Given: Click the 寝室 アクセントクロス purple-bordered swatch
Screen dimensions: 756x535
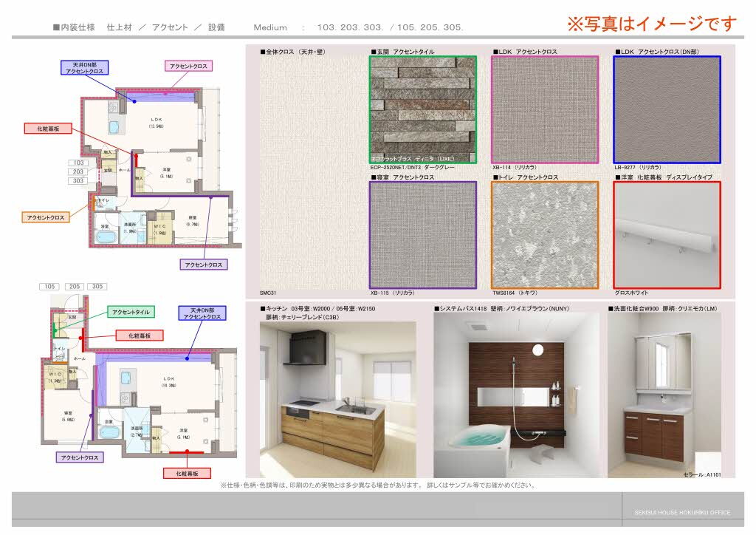Looking at the screenshot, I should click(x=423, y=235).
